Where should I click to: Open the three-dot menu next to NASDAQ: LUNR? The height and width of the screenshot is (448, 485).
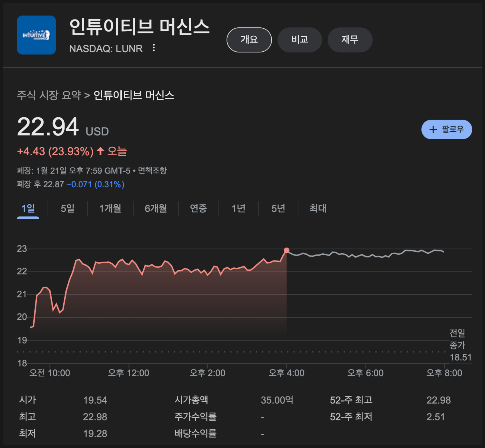[154, 48]
